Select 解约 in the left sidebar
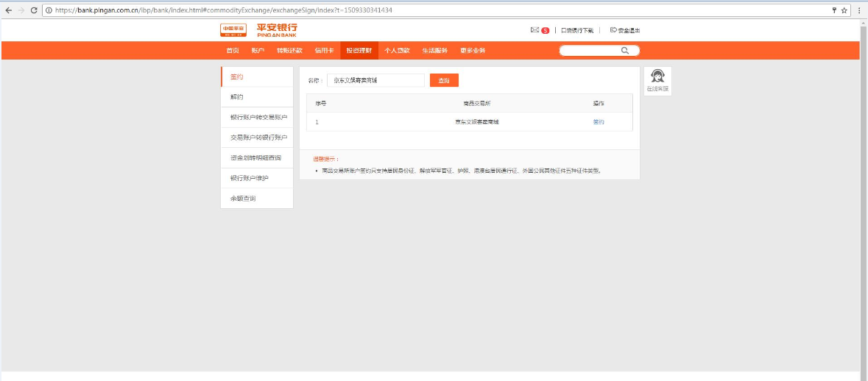The image size is (868, 381). click(x=236, y=97)
